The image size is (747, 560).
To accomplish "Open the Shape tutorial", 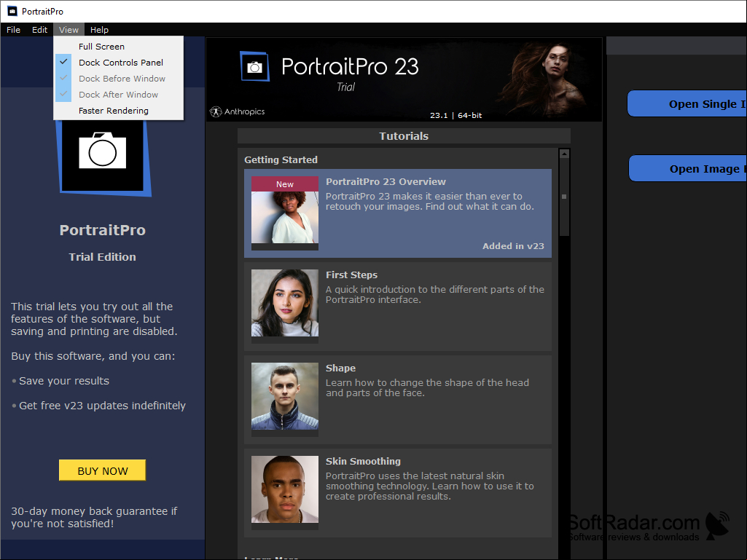I will (x=398, y=400).
